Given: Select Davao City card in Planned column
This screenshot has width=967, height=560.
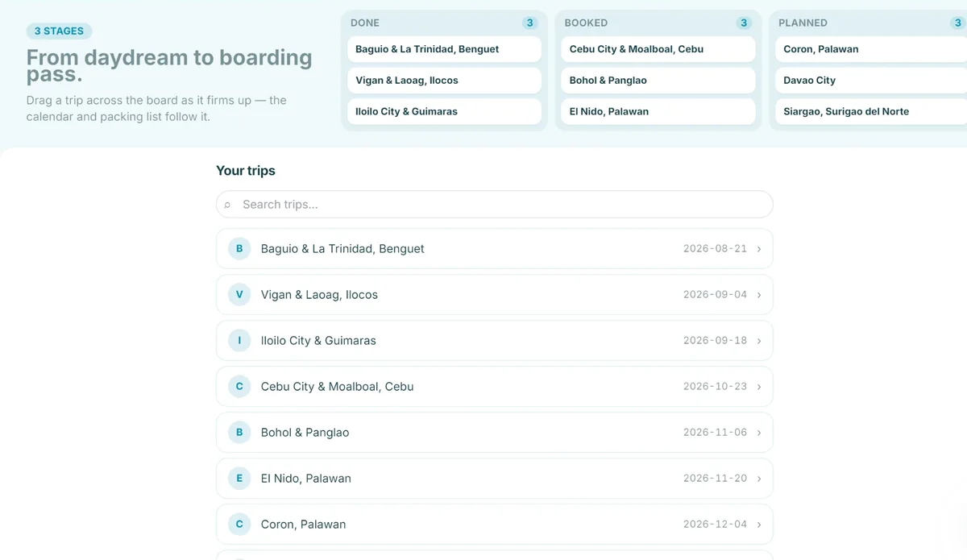Looking at the screenshot, I should [x=872, y=81].
